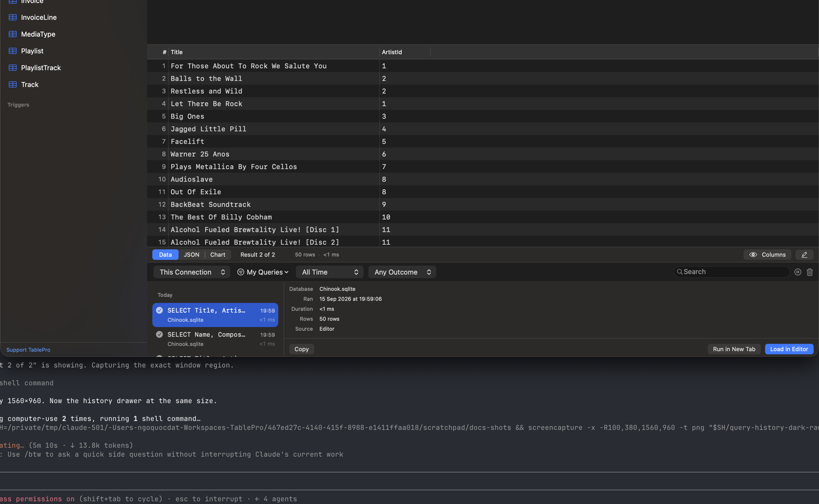Viewport: 819px width, 504px height.
Task: Click the ArtistId column header
Action: [x=405, y=52]
